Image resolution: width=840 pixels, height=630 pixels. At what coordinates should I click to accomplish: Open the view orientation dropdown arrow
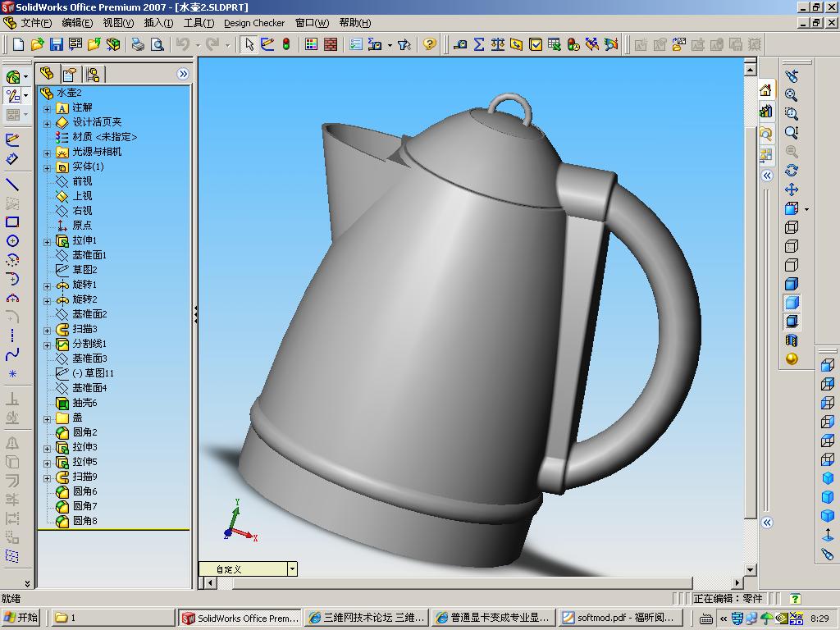pyautogui.click(x=806, y=209)
